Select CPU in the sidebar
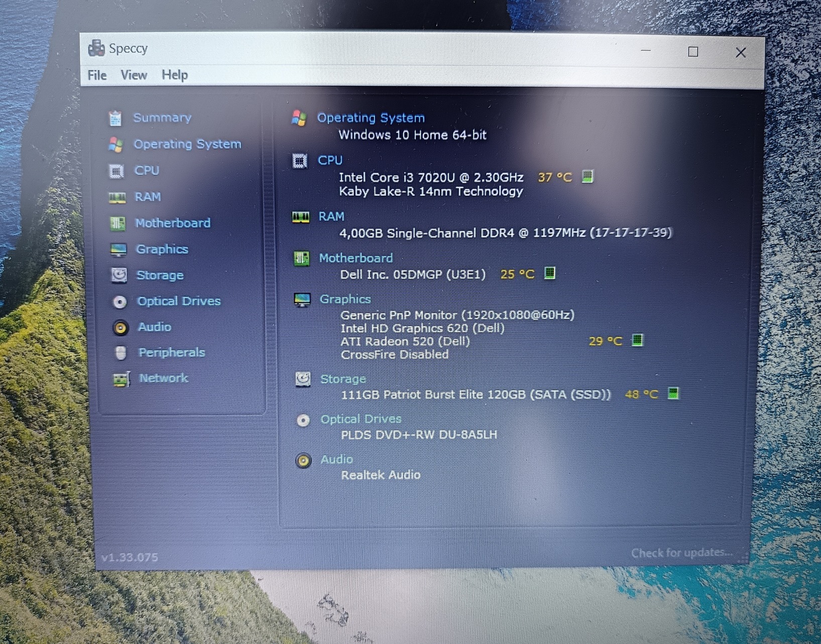 (147, 171)
